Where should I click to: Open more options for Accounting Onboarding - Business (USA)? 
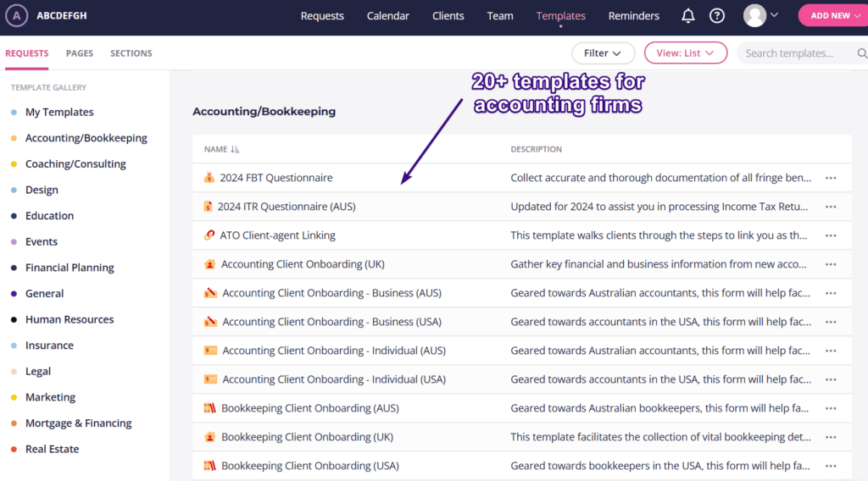[x=831, y=322]
